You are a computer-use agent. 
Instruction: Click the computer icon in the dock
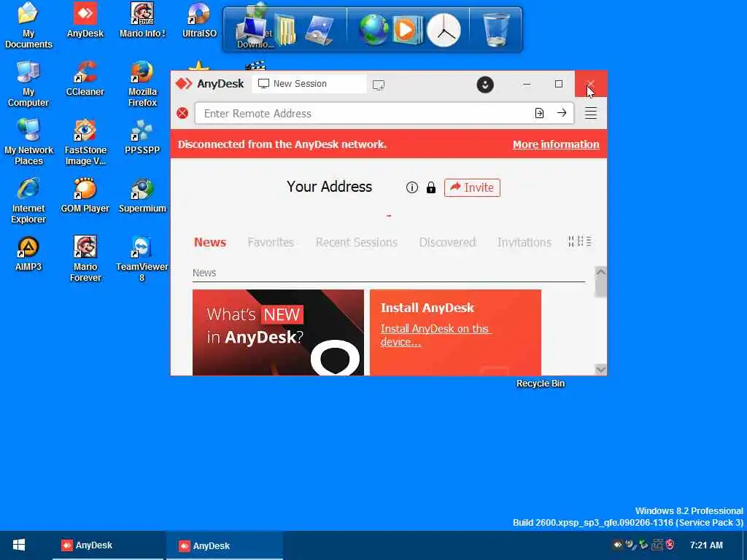[x=252, y=29]
